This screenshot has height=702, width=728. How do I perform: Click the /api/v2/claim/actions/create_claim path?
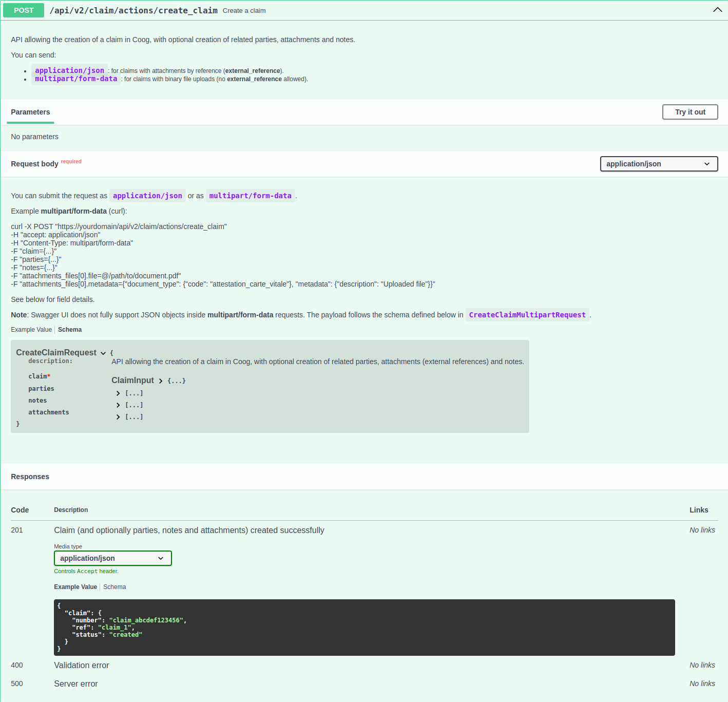point(133,10)
